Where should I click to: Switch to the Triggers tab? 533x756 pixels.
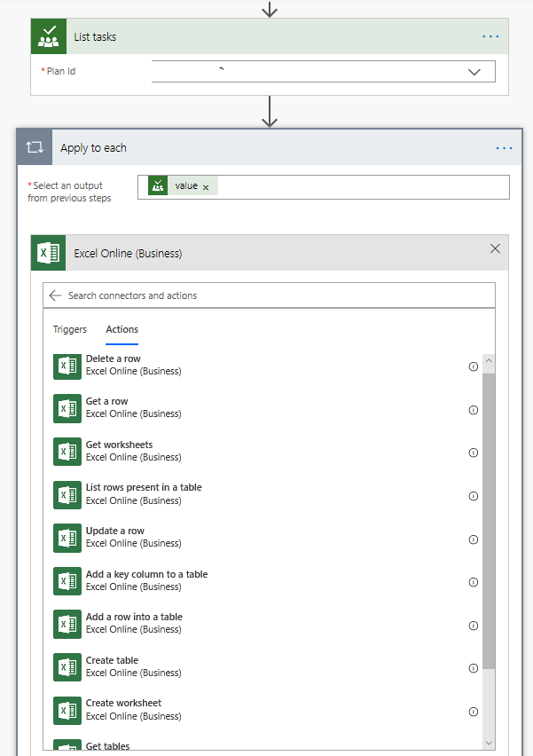(x=70, y=329)
